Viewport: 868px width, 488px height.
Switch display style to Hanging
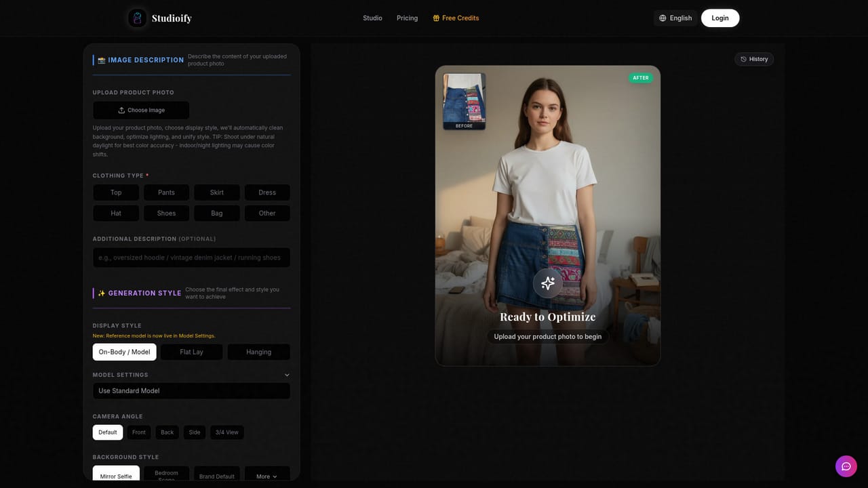click(x=258, y=352)
